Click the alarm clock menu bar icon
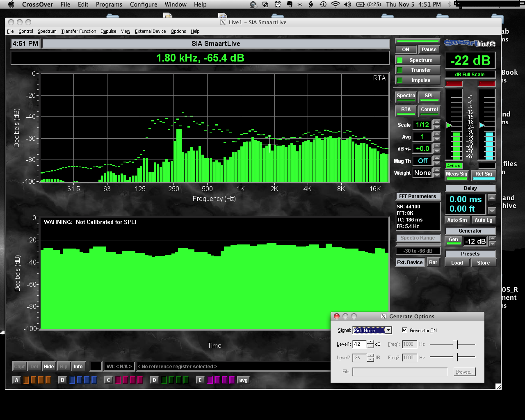The height and width of the screenshot is (420, 525). pyautogui.click(x=278, y=5)
